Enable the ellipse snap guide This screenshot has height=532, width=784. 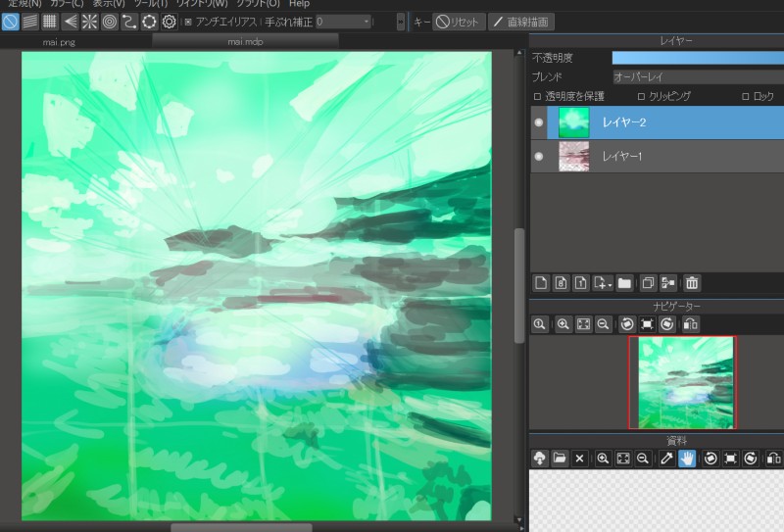coord(149,22)
